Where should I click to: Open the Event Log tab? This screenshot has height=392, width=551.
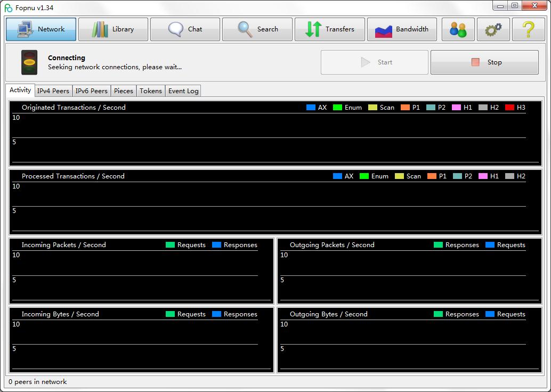tap(183, 91)
